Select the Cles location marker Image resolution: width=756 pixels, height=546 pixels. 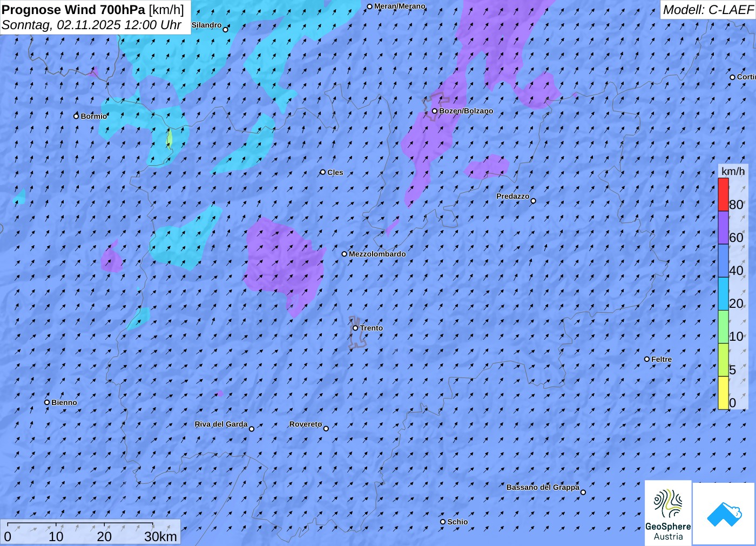click(323, 172)
